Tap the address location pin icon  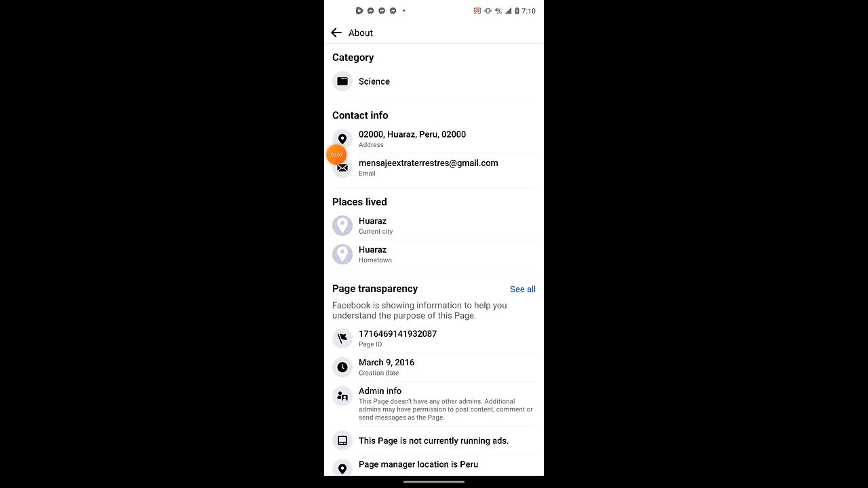point(342,139)
